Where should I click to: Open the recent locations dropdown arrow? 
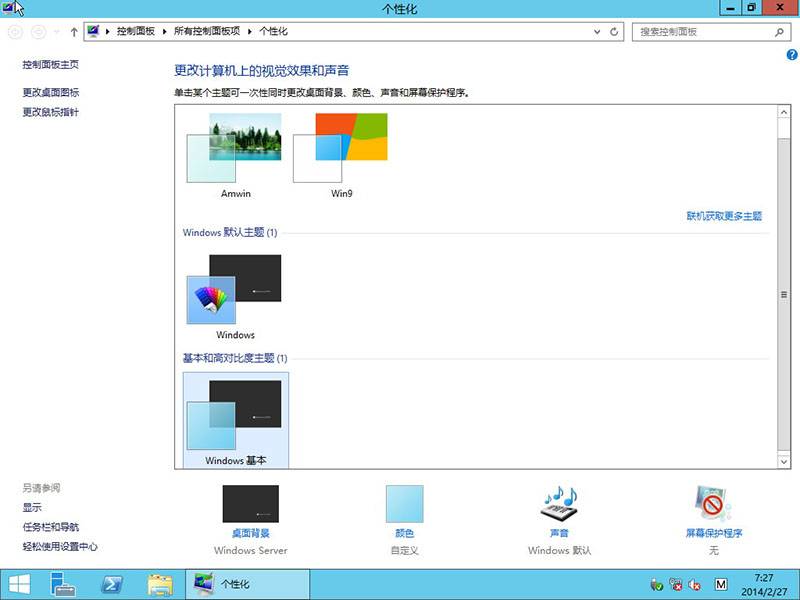[57, 32]
